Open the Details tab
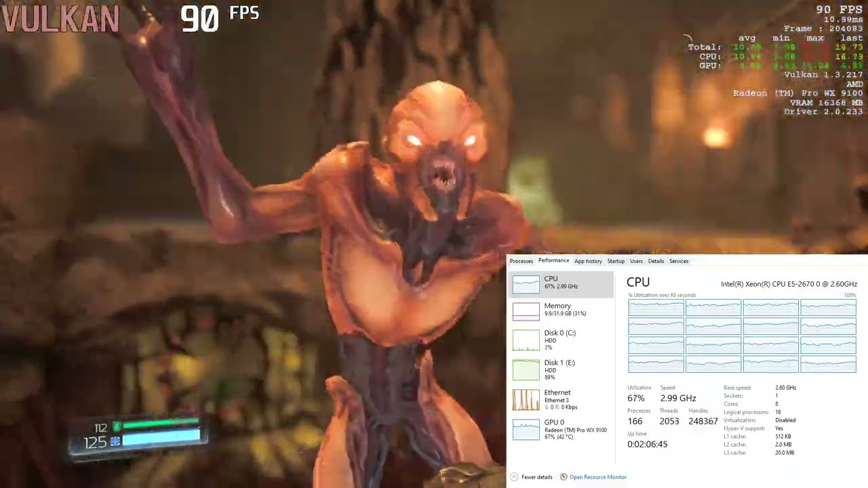Image resolution: width=868 pixels, height=488 pixels. 656,261
